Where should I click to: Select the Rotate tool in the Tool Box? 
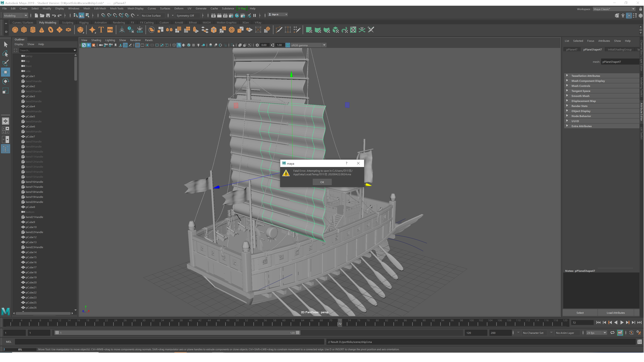tap(6, 81)
